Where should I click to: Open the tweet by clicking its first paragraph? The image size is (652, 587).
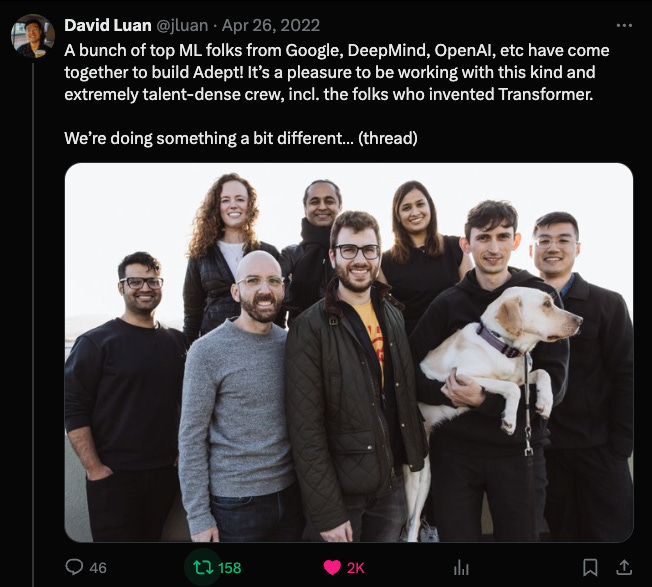coord(337,72)
